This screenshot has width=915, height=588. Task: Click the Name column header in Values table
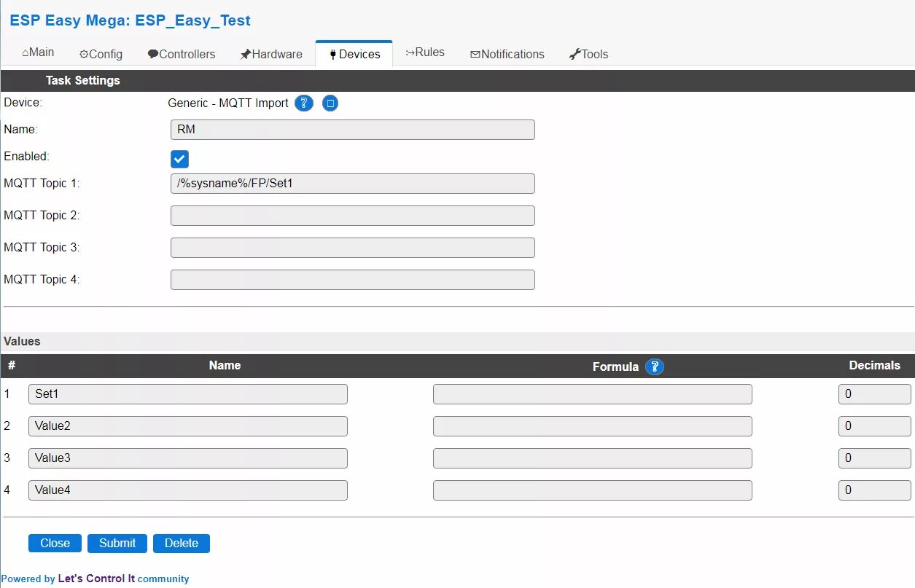tap(225, 366)
